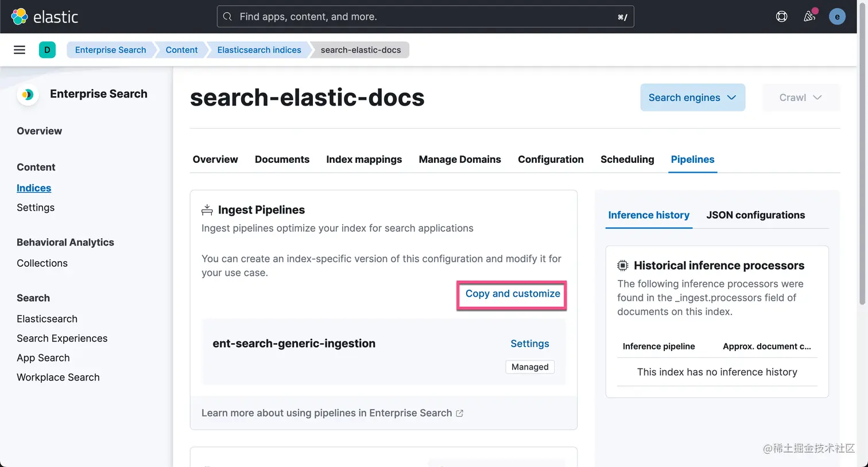The image size is (868, 467).
Task: Open App Search in the sidebar
Action: pos(43,358)
